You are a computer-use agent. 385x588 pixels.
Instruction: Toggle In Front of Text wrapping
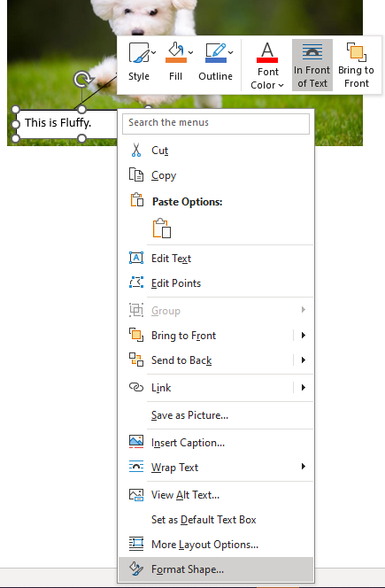[312, 65]
